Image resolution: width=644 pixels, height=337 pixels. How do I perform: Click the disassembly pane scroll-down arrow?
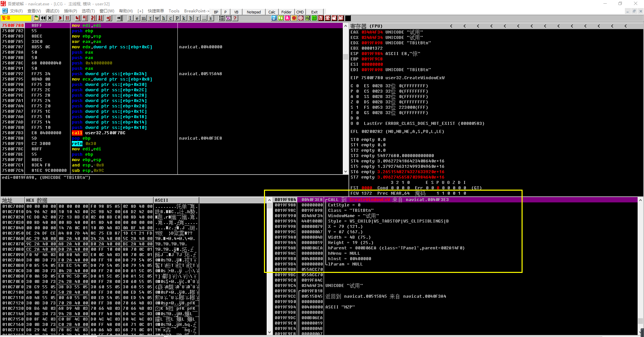[x=345, y=172]
